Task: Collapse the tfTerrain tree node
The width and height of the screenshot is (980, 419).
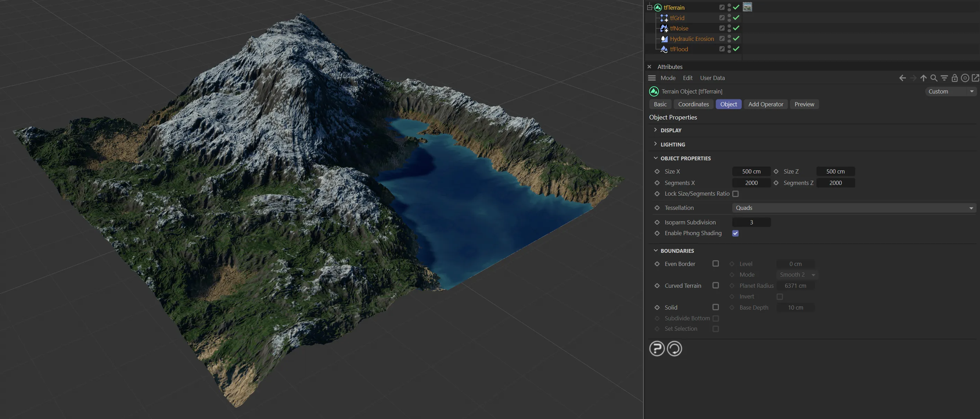Action: 650,8
